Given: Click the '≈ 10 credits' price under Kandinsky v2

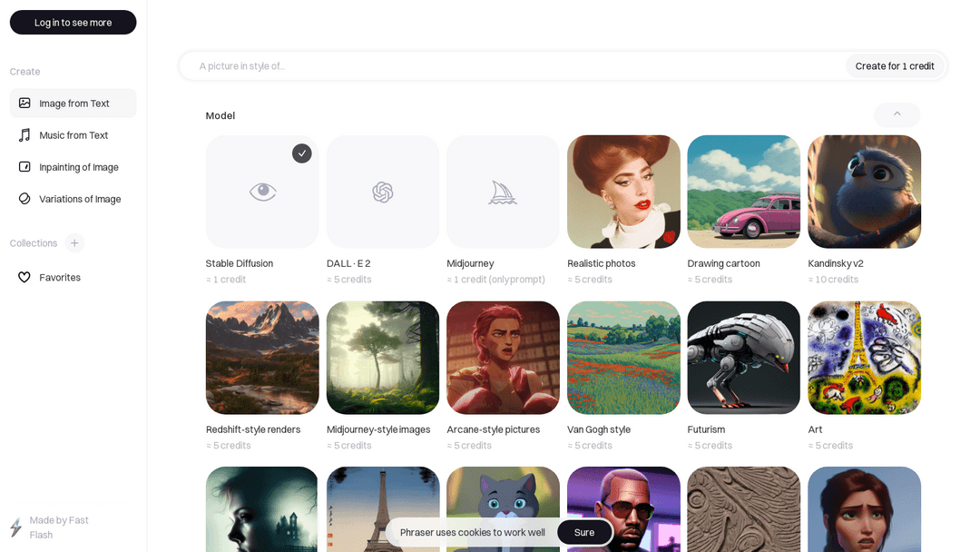Looking at the screenshot, I should 833,280.
